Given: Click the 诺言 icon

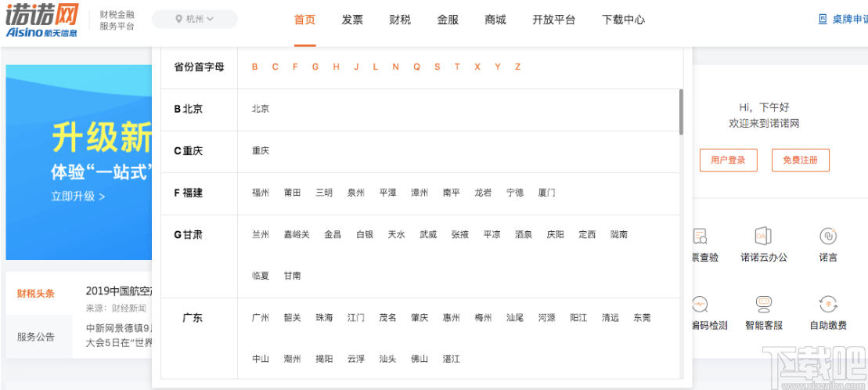Looking at the screenshot, I should click(x=828, y=236).
